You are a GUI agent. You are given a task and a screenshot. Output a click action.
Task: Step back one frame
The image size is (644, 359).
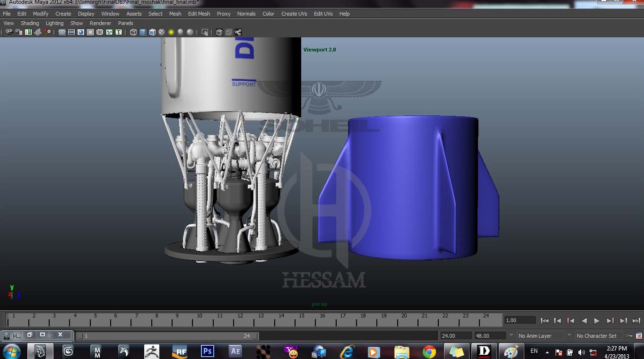click(x=557, y=321)
